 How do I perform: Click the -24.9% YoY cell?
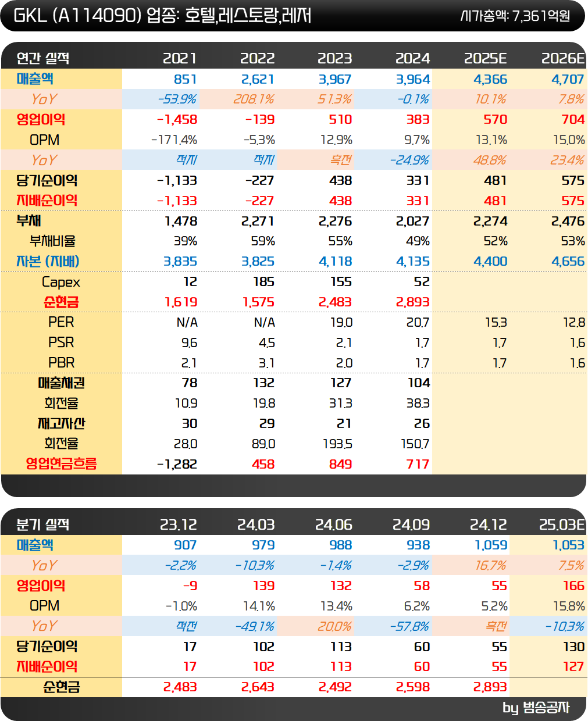pyautogui.click(x=409, y=160)
